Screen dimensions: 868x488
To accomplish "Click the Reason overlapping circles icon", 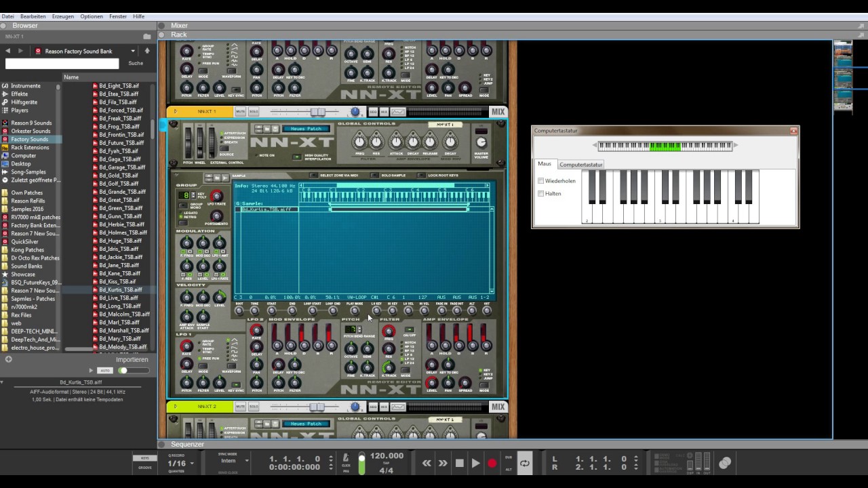I will pos(725,463).
